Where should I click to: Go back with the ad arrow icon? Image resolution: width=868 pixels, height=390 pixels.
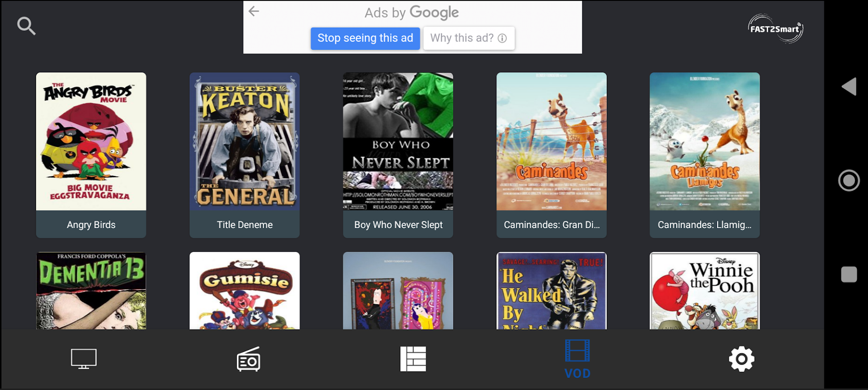(254, 11)
